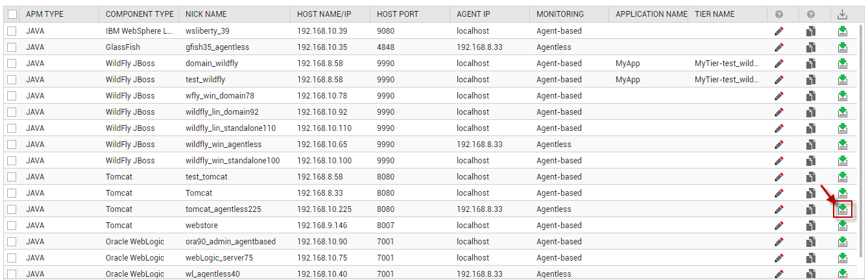The height and width of the screenshot is (280, 868).
Task: Click the help icon above edit column
Action: (x=779, y=14)
